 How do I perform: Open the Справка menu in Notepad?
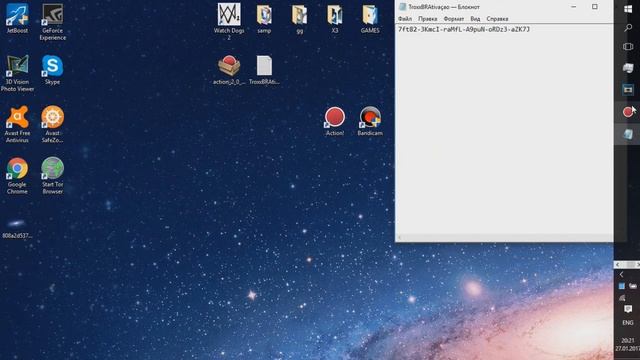click(x=497, y=19)
